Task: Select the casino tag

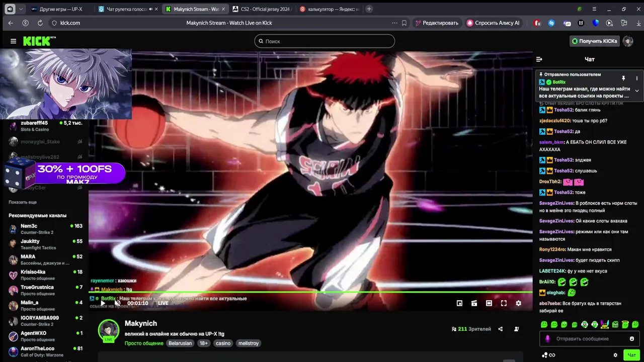Action: tap(223, 343)
